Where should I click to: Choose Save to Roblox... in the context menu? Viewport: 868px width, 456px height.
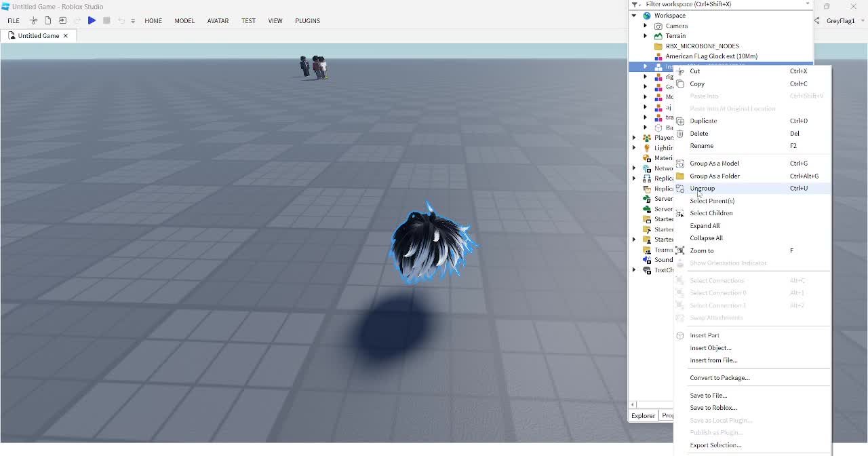coord(752,408)
